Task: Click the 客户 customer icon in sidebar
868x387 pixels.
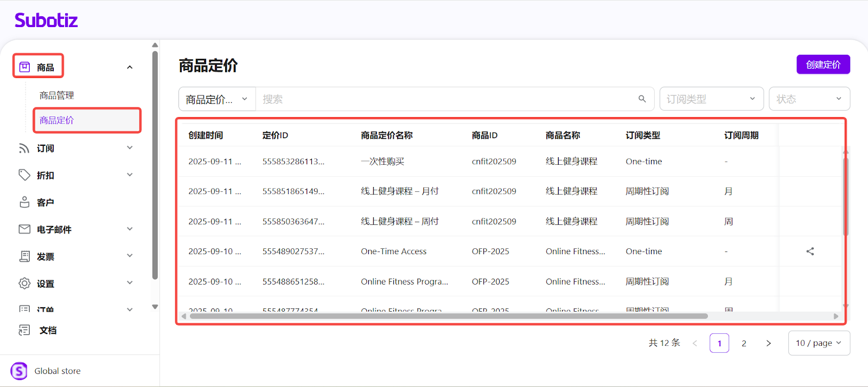Action: (24, 202)
